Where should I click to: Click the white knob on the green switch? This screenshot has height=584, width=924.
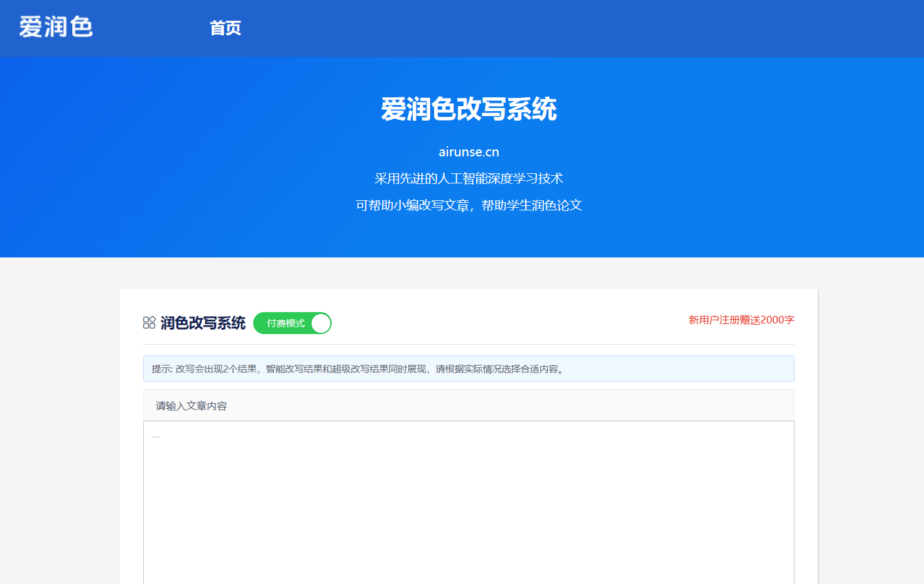click(x=321, y=323)
